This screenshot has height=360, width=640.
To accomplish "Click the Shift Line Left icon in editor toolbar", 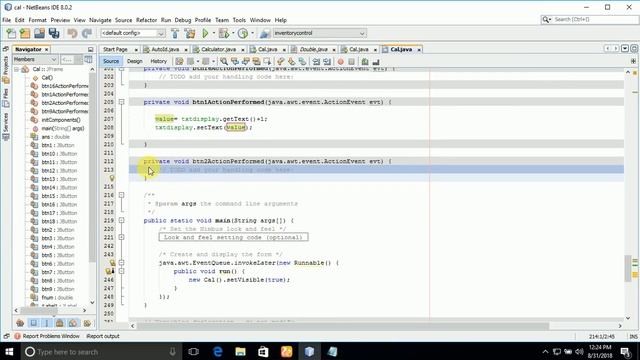I will [x=316, y=62].
